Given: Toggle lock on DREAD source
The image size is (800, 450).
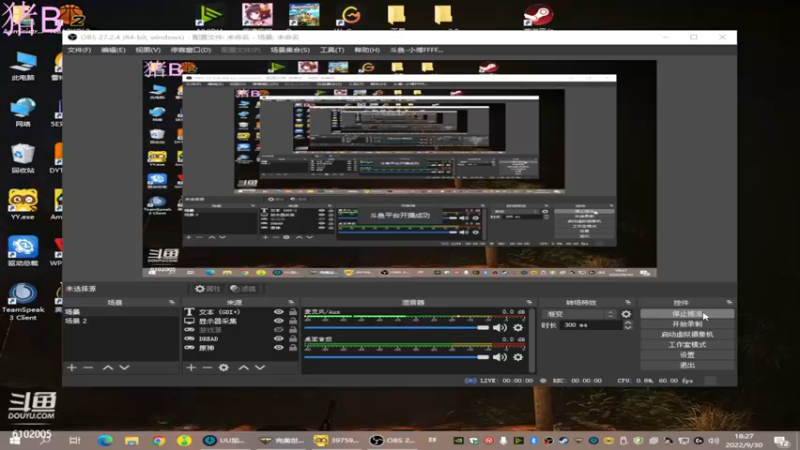Looking at the screenshot, I should point(293,339).
